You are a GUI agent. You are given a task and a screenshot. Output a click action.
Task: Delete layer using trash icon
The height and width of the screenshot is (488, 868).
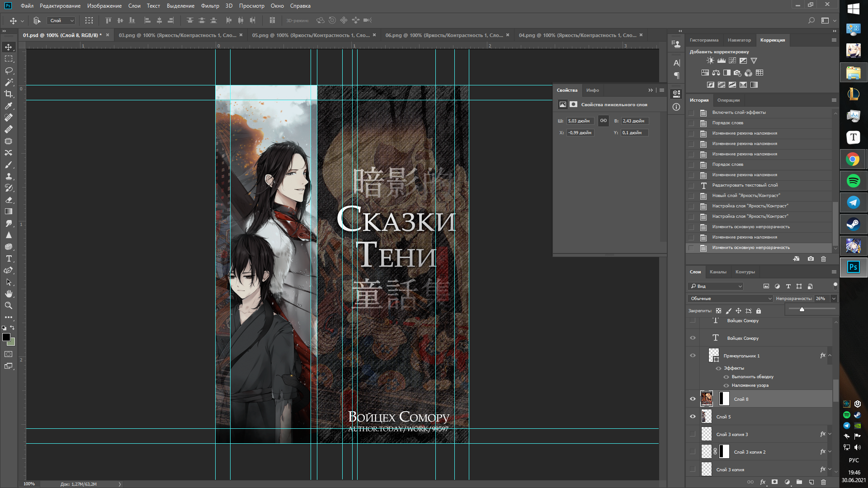click(x=823, y=482)
